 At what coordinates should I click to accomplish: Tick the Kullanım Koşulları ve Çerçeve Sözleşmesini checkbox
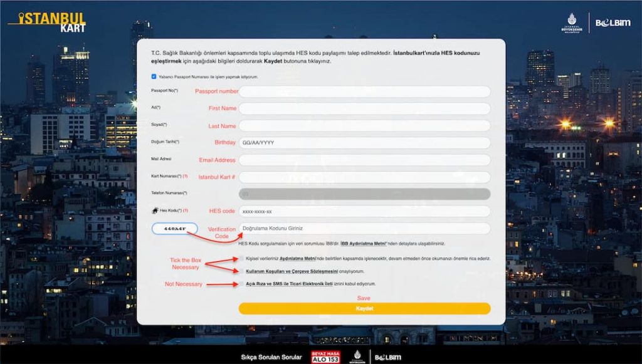(241, 271)
